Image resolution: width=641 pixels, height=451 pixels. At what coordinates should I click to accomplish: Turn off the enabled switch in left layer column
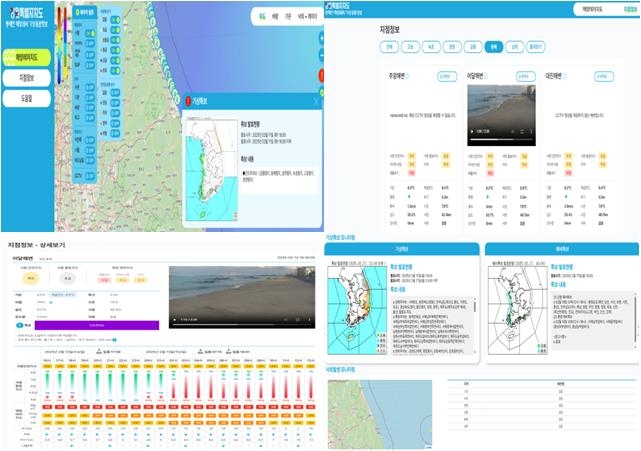click(90, 33)
